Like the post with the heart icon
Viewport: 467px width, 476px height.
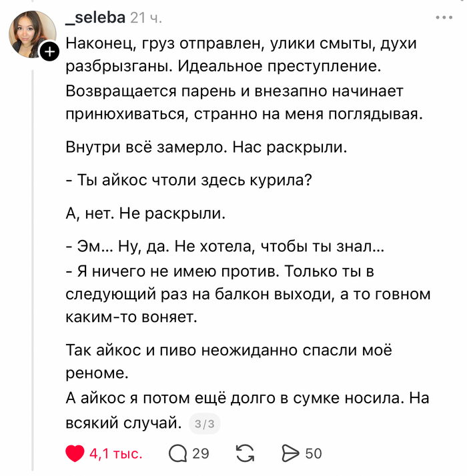tap(76, 453)
